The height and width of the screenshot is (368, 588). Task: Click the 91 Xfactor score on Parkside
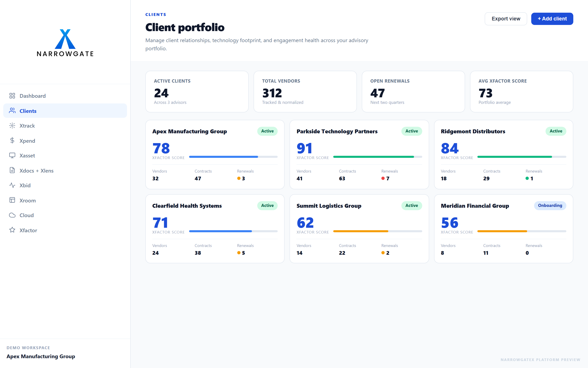[304, 148]
